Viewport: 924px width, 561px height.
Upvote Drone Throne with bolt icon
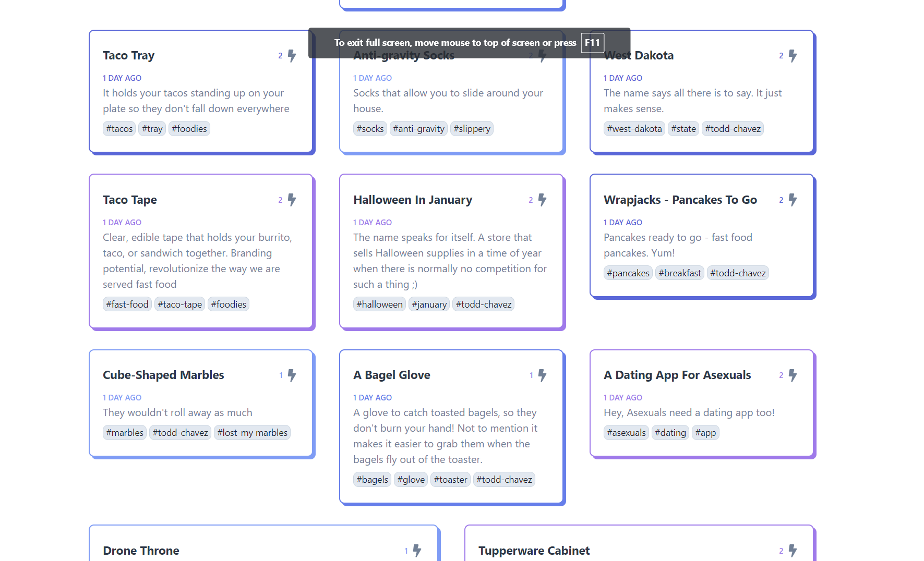[x=417, y=551]
